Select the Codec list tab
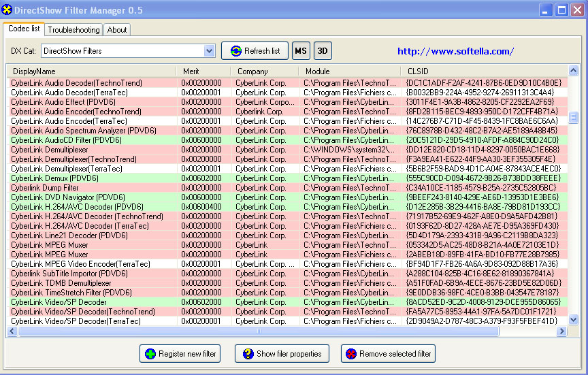This screenshot has height=375, width=588. [x=24, y=29]
